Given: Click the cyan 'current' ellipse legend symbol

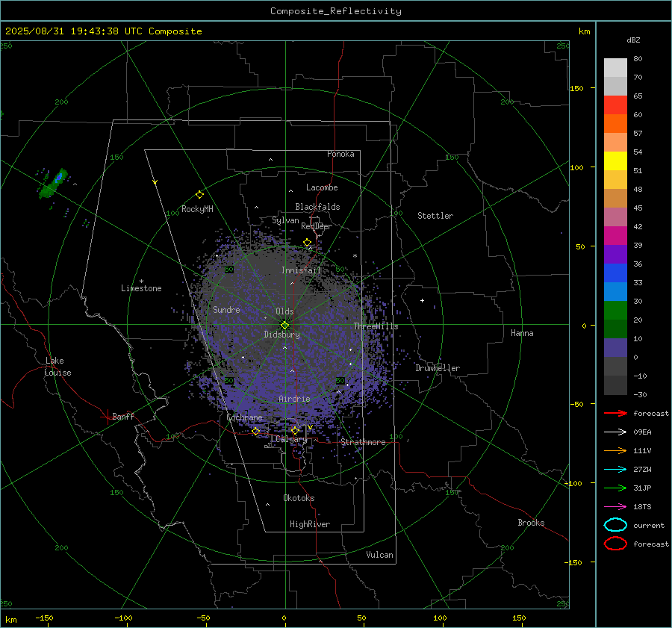Looking at the screenshot, I should coord(615,525).
